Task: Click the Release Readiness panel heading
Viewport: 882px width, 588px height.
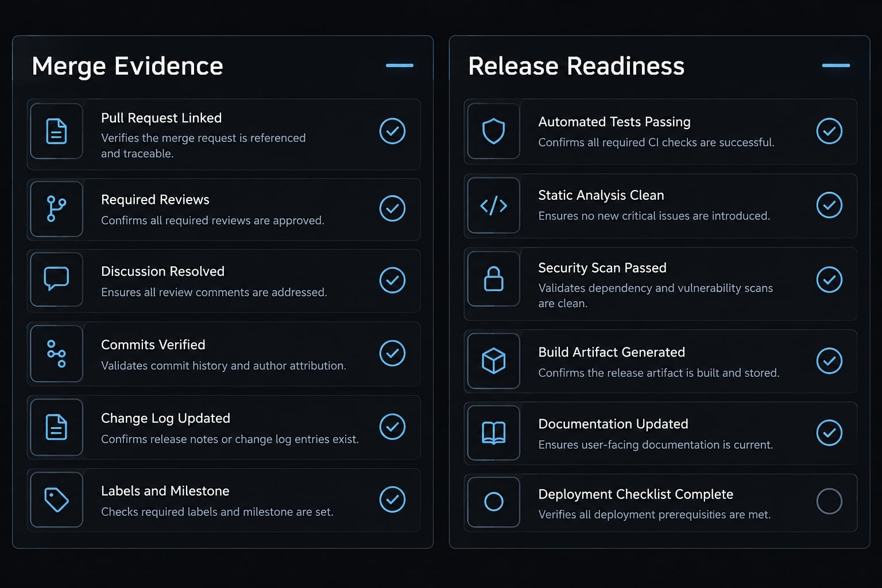Action: pos(577,66)
